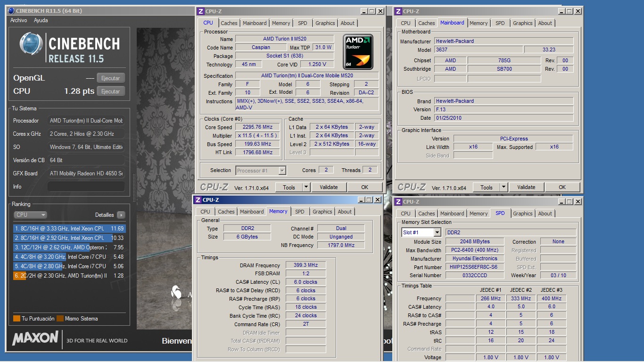Open the Tools dropdown arrow in Mainboard window
The height and width of the screenshot is (362, 644).
pos(504,187)
